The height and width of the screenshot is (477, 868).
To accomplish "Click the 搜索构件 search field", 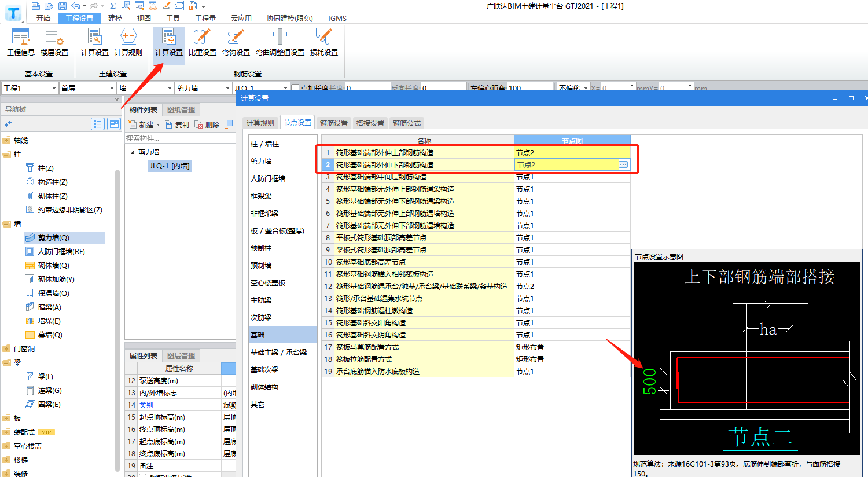I will point(180,138).
